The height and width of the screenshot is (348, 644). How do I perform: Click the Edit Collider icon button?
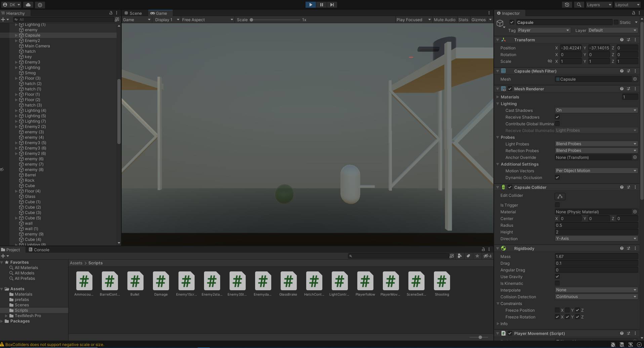pos(560,197)
